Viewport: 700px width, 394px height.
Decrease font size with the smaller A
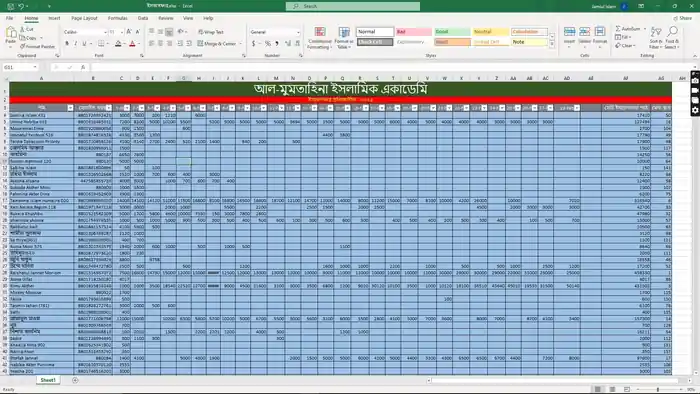(x=138, y=32)
